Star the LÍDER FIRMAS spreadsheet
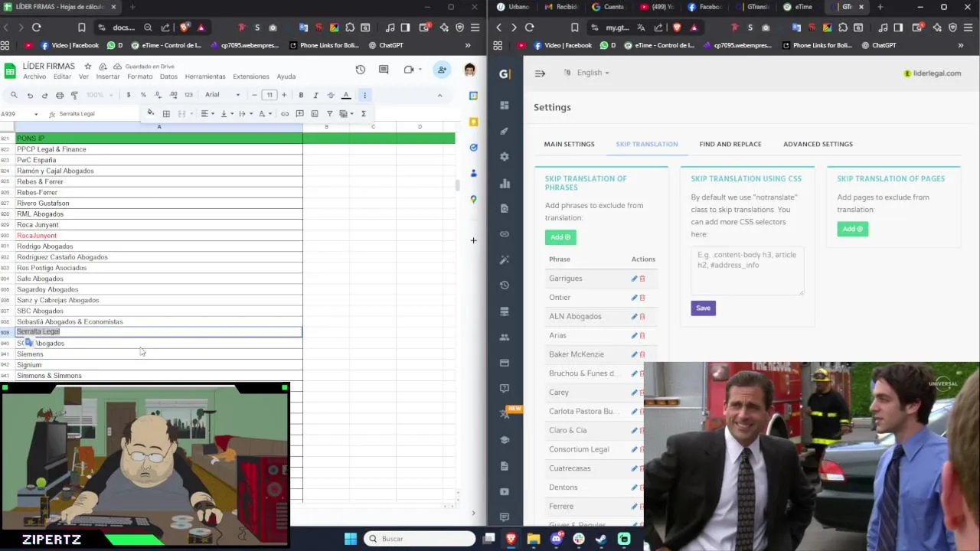This screenshot has width=980, height=551. point(87,67)
